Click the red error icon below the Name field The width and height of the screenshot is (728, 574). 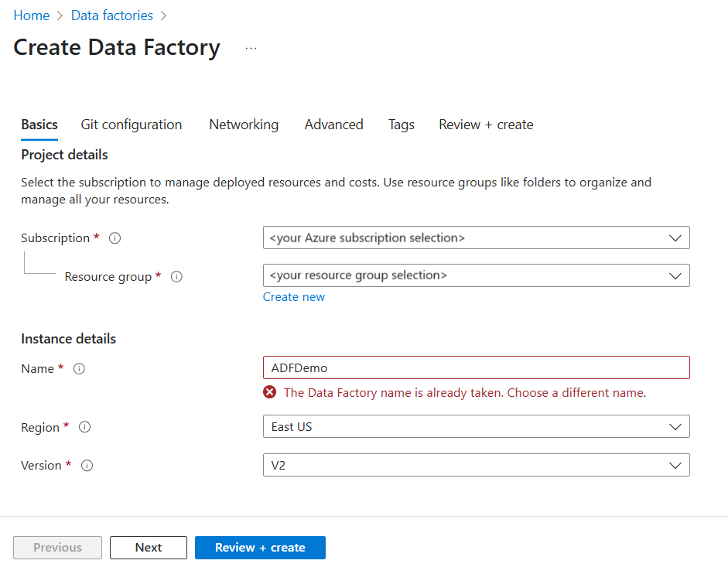coord(269,392)
